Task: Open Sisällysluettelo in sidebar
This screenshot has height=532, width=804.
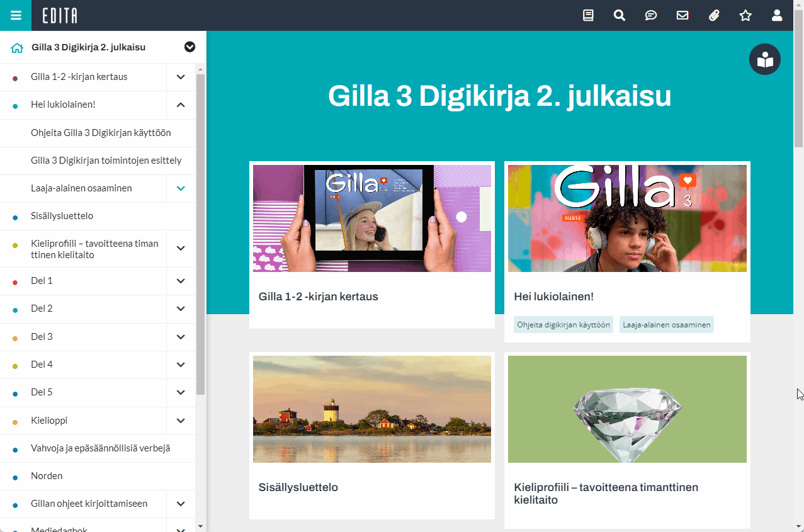Action: click(62, 216)
